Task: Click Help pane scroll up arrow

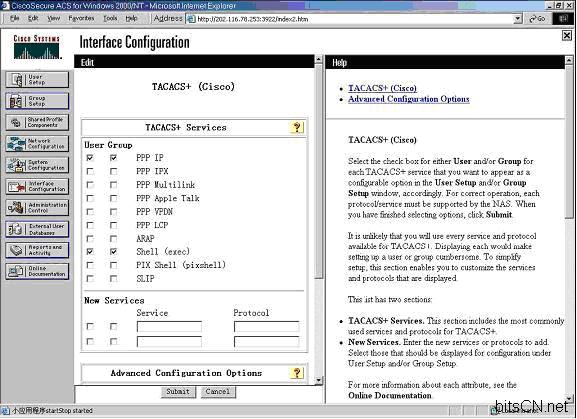Action: 569,60
